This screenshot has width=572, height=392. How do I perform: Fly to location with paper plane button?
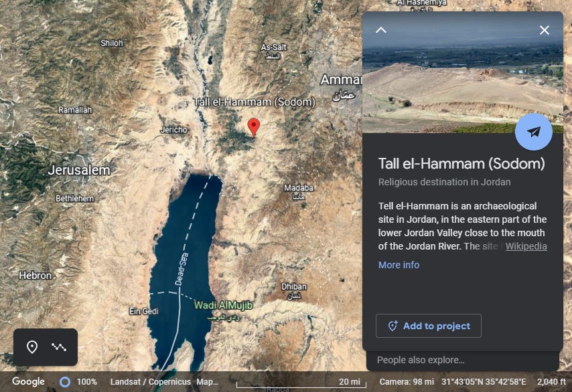click(x=534, y=132)
